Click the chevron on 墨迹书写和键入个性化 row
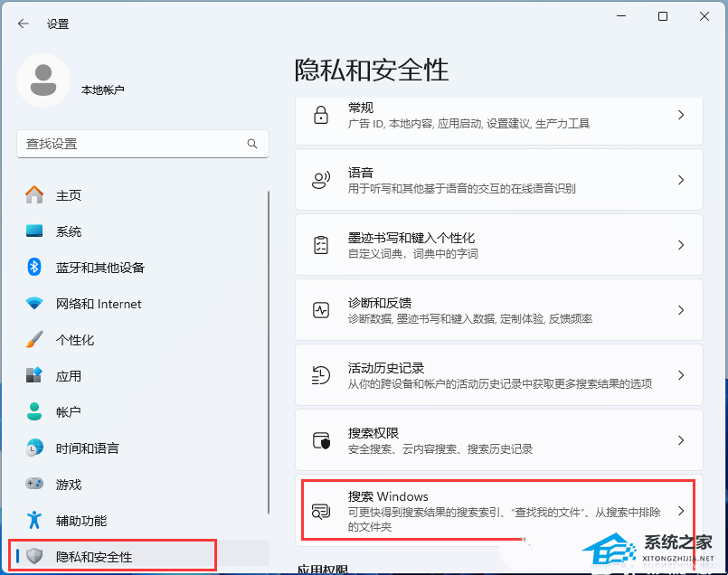 pyautogui.click(x=681, y=245)
